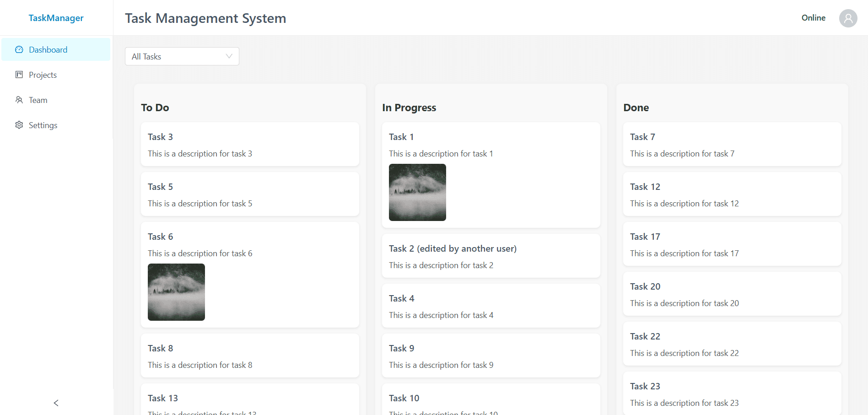Click the Task 7 card in Done column

coord(732,144)
